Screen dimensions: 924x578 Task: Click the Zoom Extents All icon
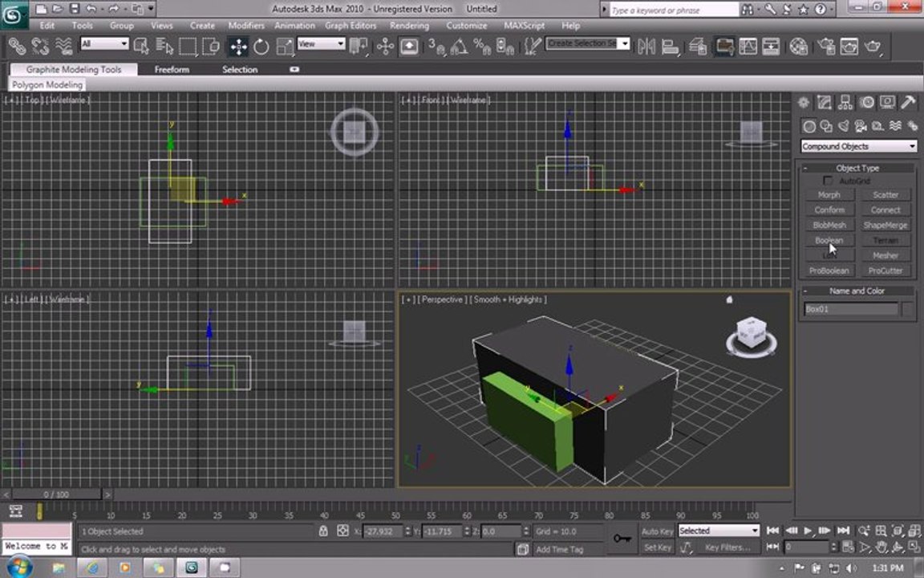(914, 531)
